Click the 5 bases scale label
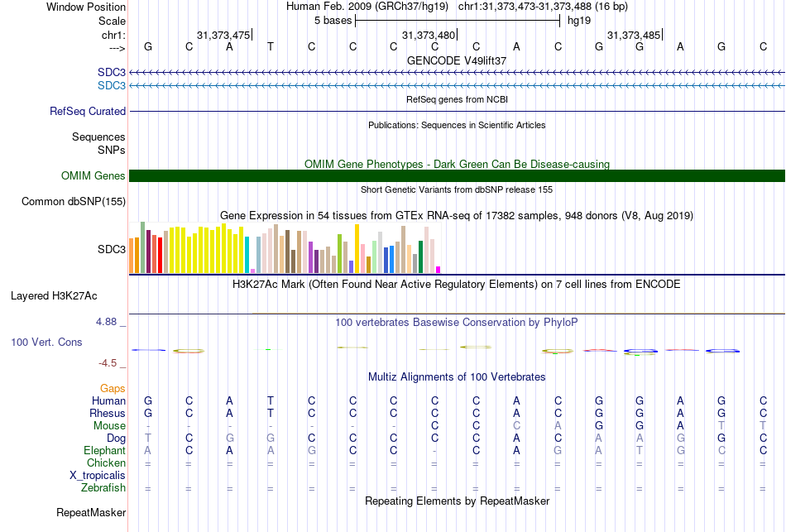Screen dimensions: 786x532 point(333,21)
